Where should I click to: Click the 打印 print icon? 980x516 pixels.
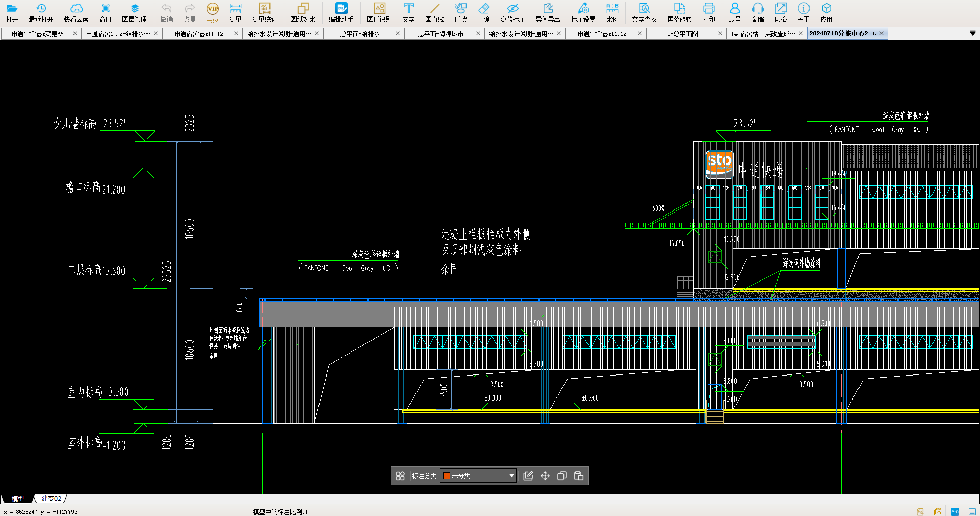coord(708,13)
